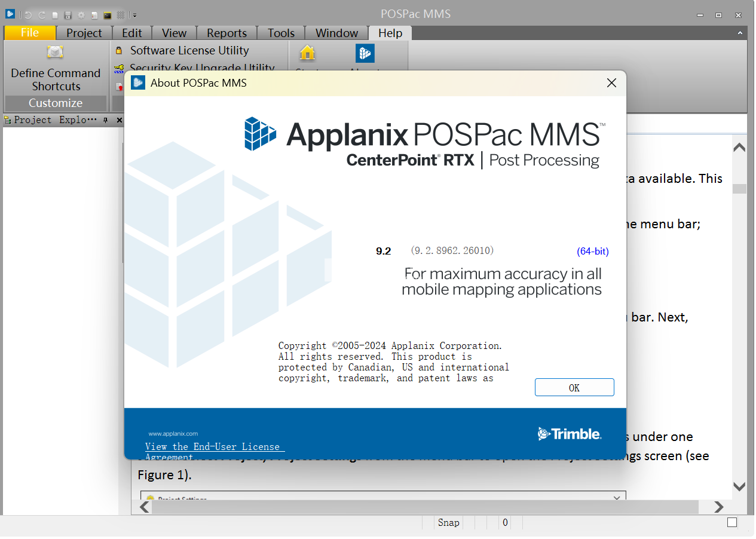The width and height of the screenshot is (756, 539).
Task: Click the grid icon in quick access toolbar
Action: pyautogui.click(x=121, y=15)
